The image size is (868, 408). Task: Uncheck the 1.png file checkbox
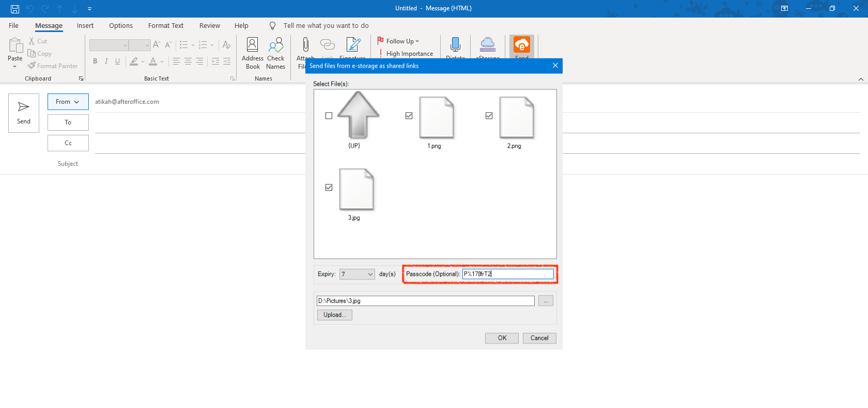click(409, 116)
